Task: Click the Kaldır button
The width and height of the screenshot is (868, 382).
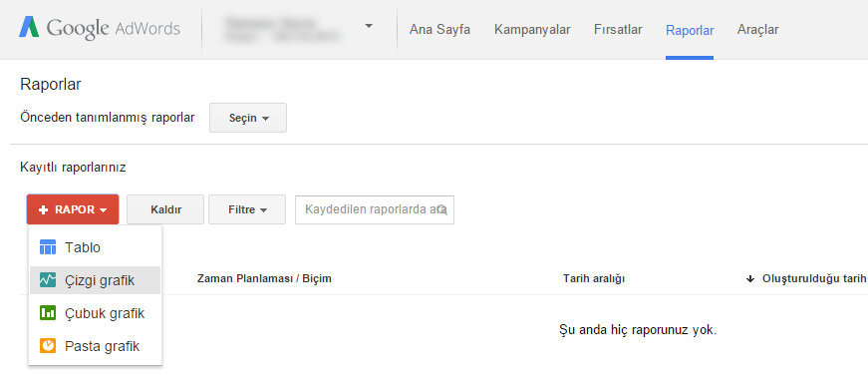Action: [165, 209]
